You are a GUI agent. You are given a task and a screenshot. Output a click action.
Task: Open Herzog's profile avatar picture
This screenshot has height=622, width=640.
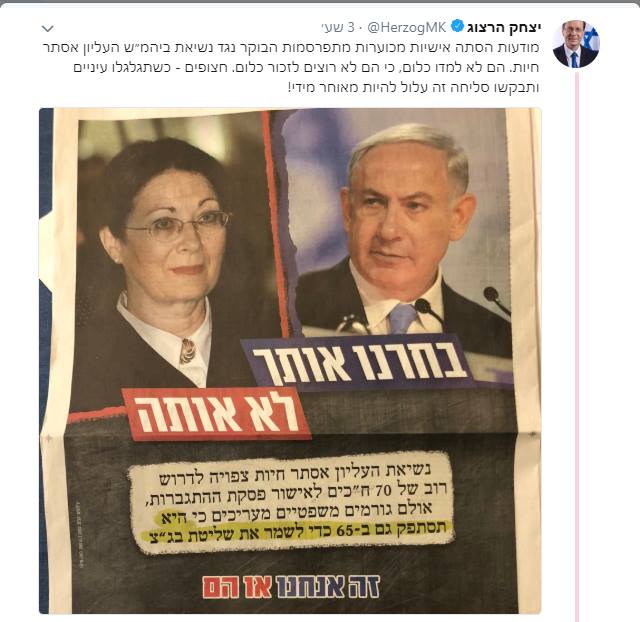pyautogui.click(x=576, y=44)
